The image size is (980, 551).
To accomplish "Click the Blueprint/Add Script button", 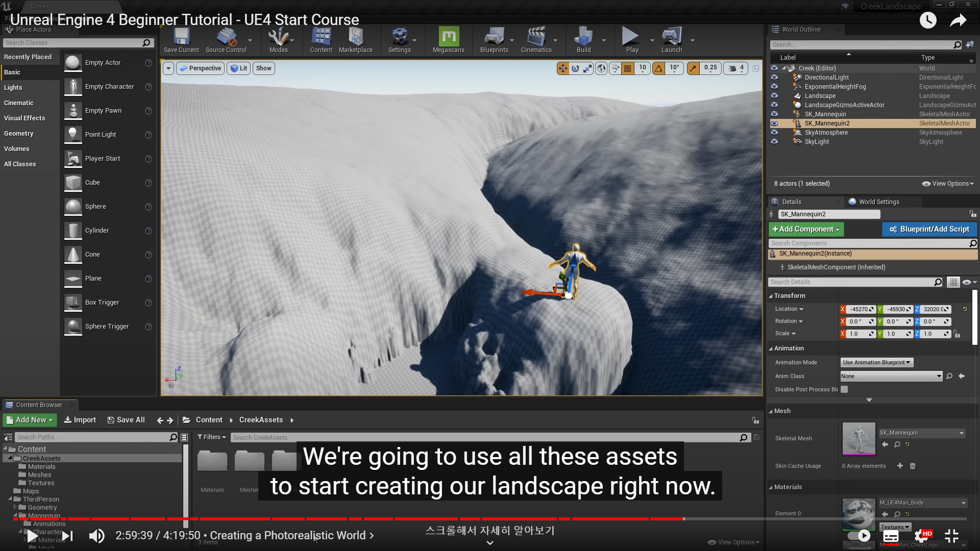I will [x=929, y=230].
